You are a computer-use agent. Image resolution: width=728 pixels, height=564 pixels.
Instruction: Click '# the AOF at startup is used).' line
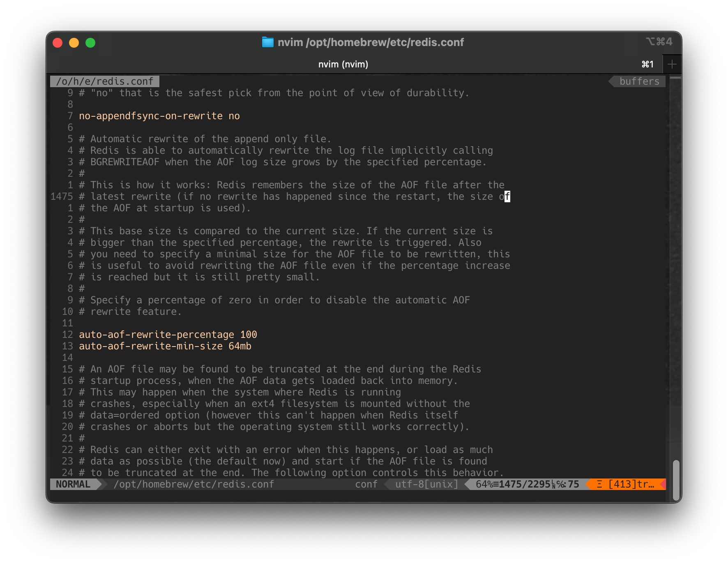(165, 208)
